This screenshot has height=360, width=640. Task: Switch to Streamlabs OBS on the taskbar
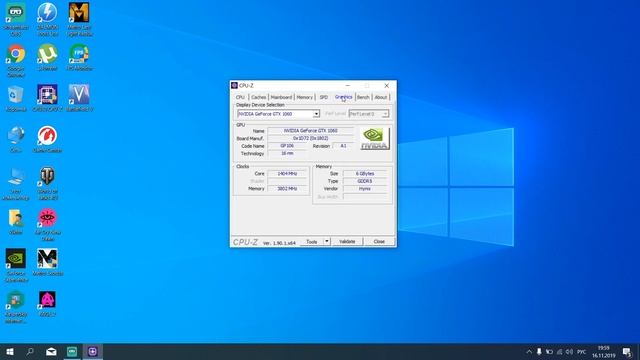72,351
